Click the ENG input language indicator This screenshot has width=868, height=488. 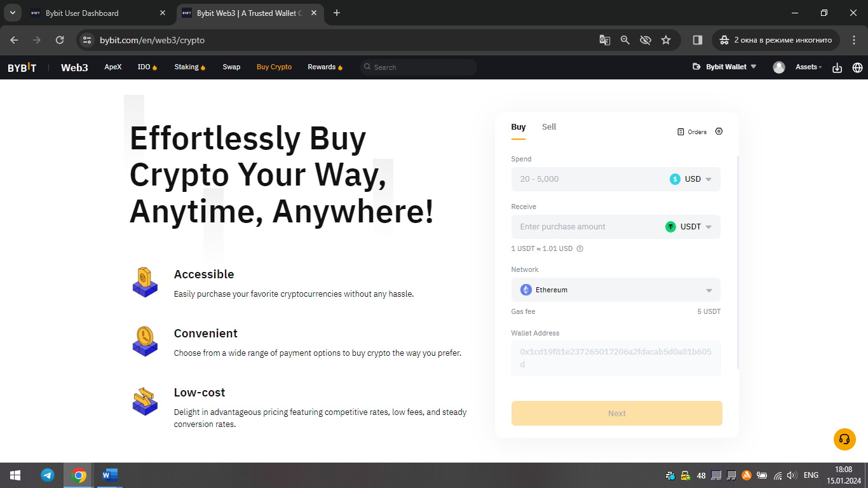click(x=811, y=475)
